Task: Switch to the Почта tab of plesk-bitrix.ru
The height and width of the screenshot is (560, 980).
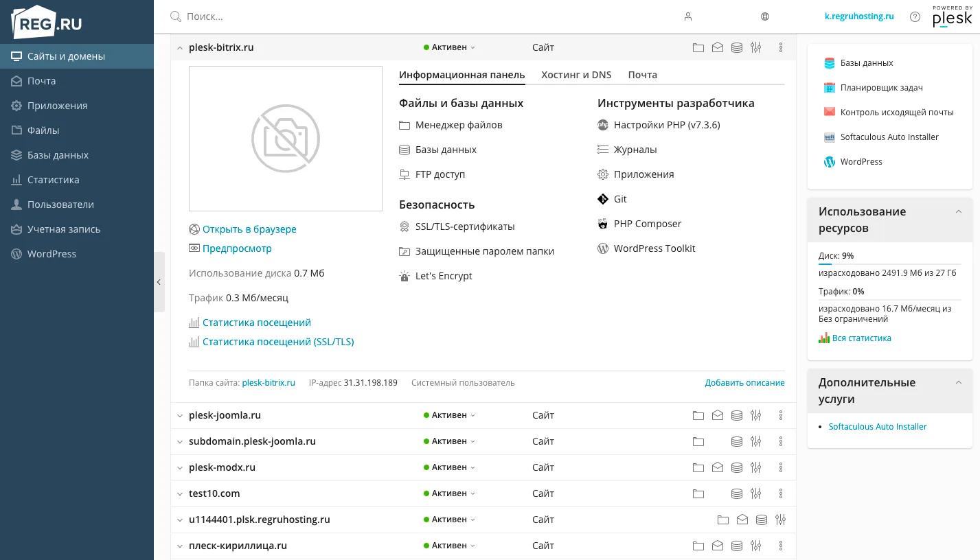Action: (x=642, y=75)
